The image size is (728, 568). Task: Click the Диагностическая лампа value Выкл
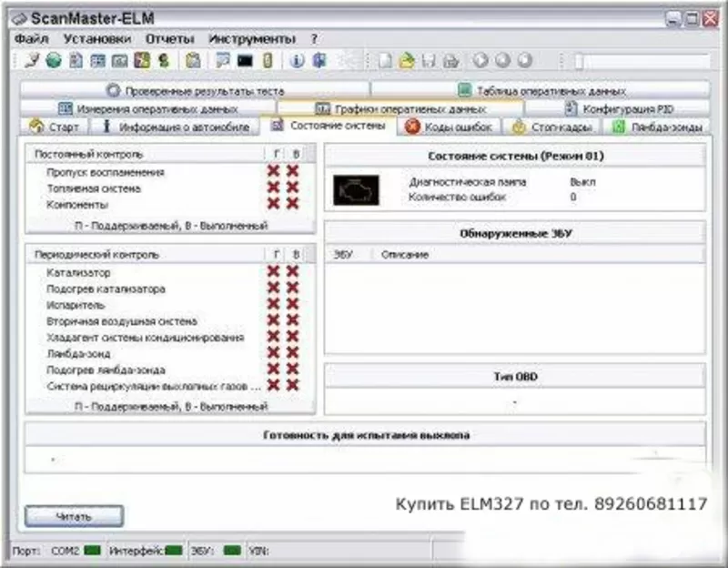(x=582, y=182)
